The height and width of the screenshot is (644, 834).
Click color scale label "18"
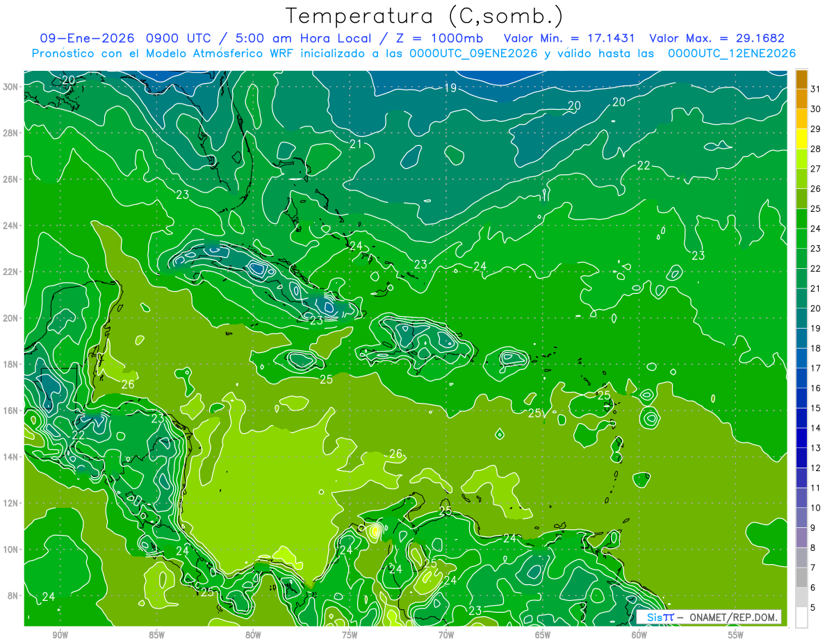click(816, 348)
